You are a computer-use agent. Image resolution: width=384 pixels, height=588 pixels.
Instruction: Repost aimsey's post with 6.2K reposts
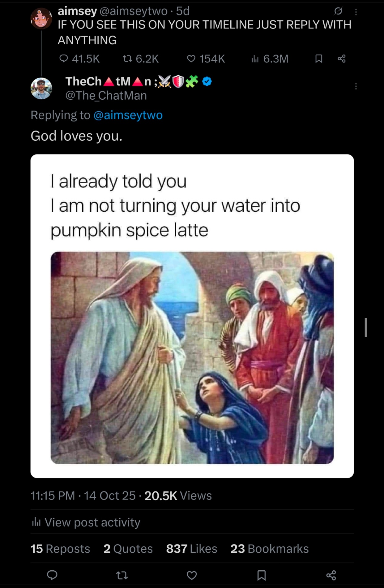[x=127, y=59]
